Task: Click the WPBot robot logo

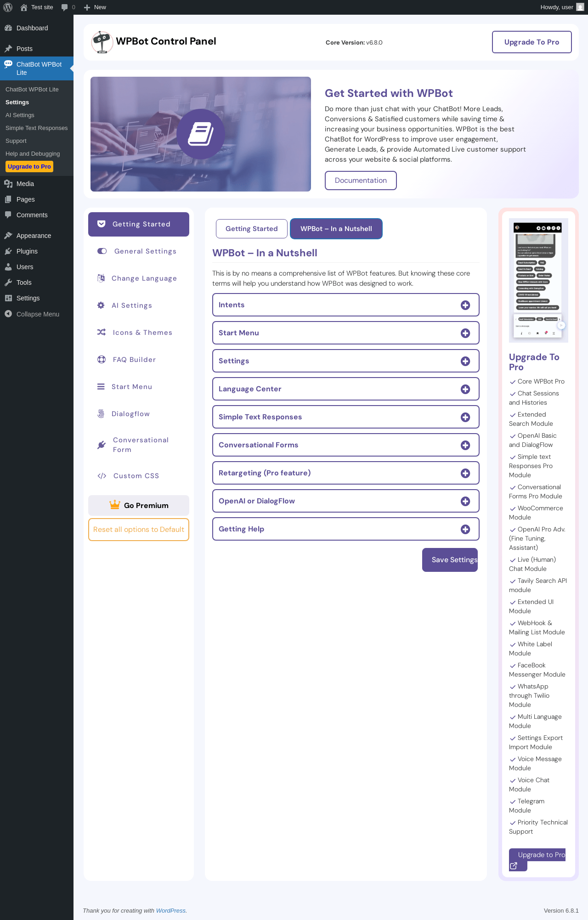Action: point(102,42)
